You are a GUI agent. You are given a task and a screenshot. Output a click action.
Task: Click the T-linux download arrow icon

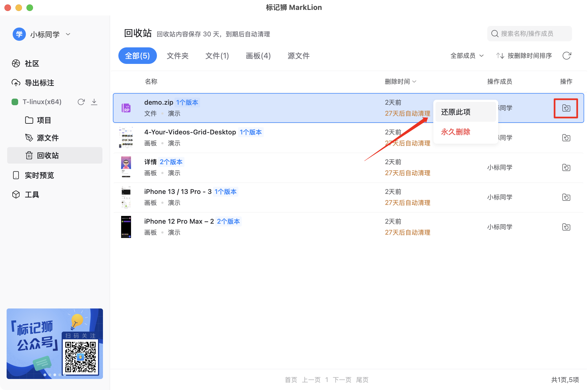coord(94,102)
